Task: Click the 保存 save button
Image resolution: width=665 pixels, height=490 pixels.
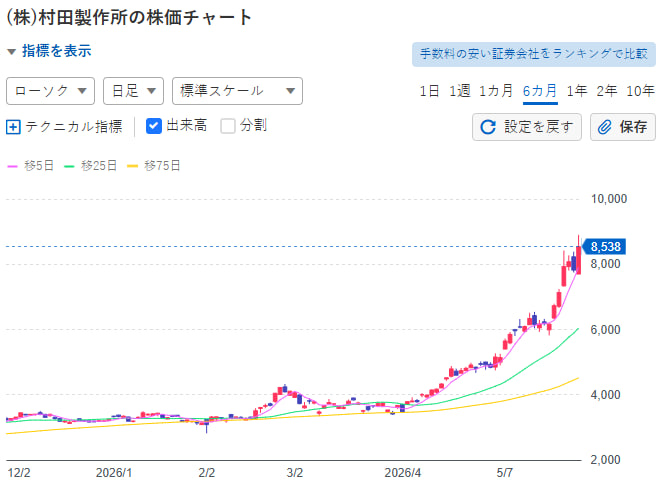Action: [623, 127]
